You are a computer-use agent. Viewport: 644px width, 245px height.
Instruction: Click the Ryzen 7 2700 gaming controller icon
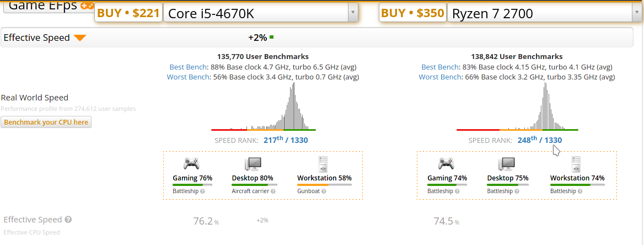(446, 164)
